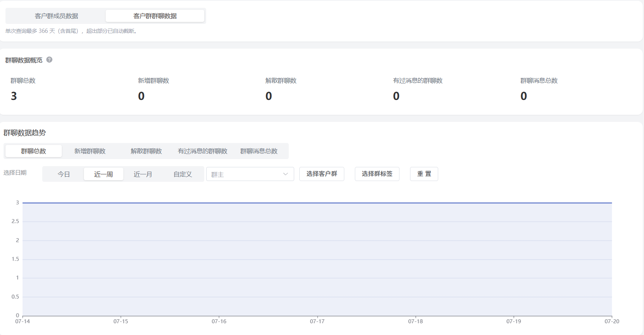The width and height of the screenshot is (644, 335).
Task: Open the 群主 dropdown
Action: click(x=250, y=174)
